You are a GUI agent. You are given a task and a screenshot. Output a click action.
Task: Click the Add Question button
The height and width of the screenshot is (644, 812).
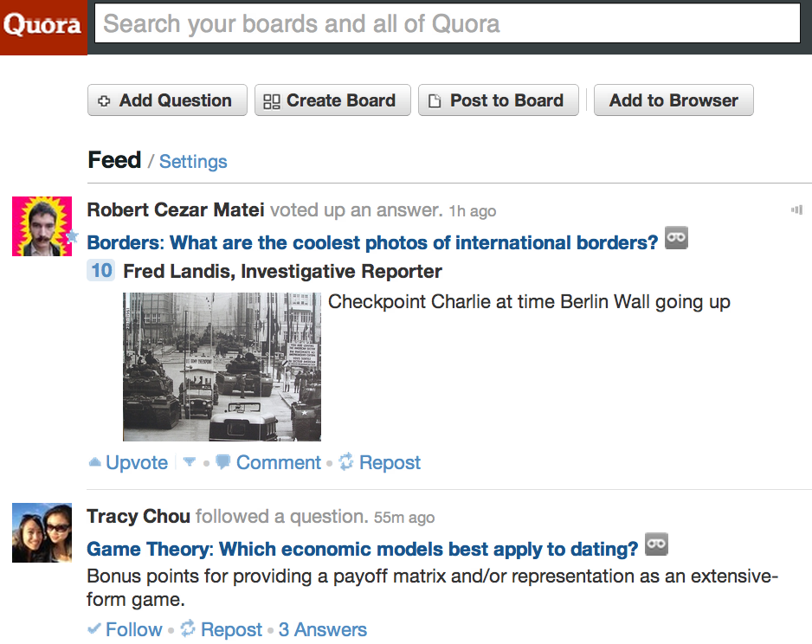(x=167, y=100)
